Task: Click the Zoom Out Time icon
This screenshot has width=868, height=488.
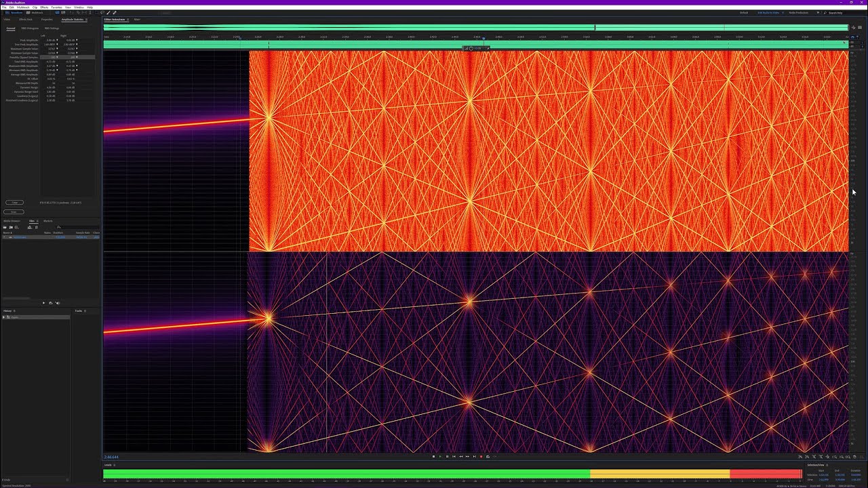Action: [x=821, y=457]
